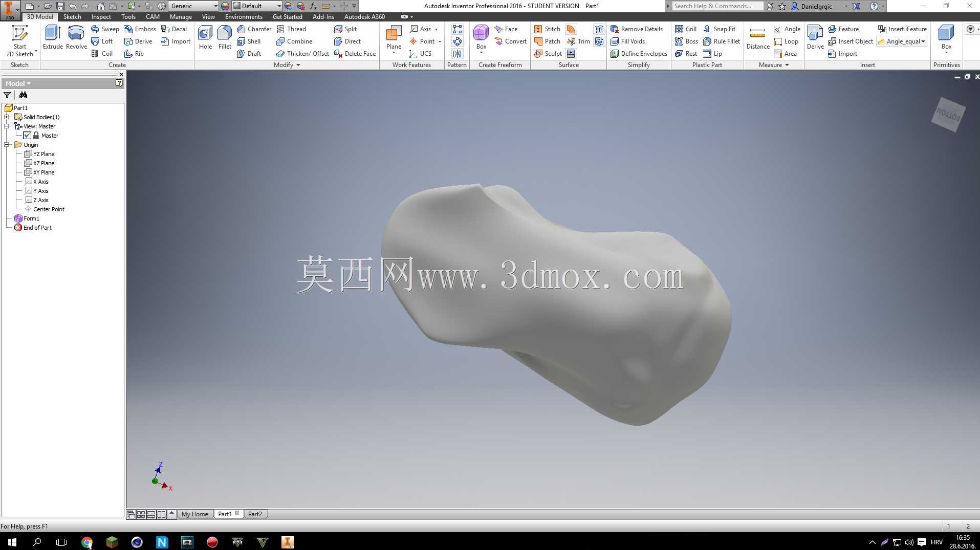
Task: Open Windows taskbar search
Action: pyautogui.click(x=37, y=542)
